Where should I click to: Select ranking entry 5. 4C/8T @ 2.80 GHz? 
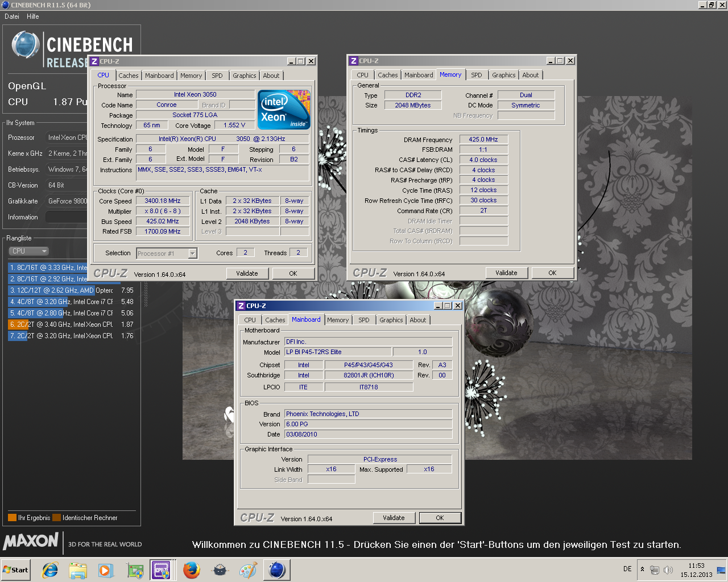coord(71,313)
